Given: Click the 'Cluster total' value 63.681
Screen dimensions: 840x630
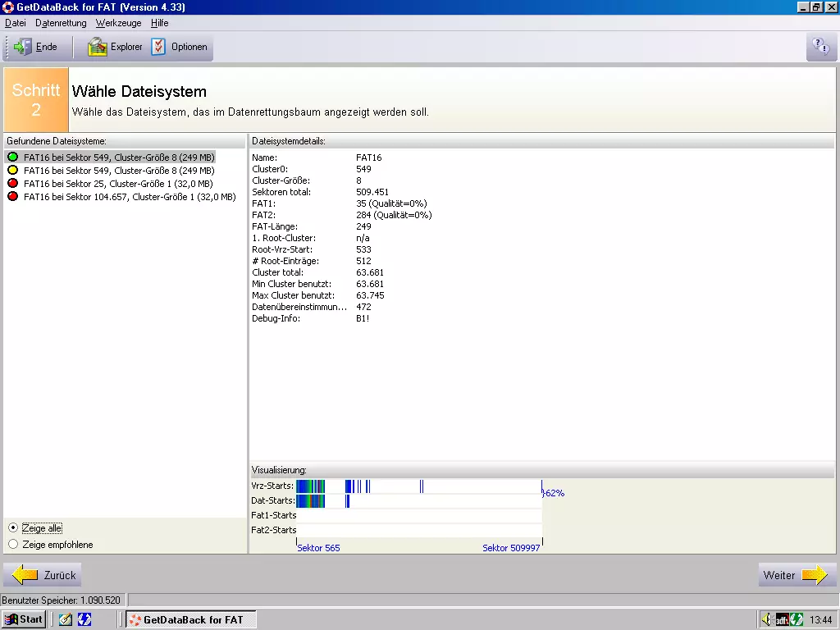Looking at the screenshot, I should (370, 272).
